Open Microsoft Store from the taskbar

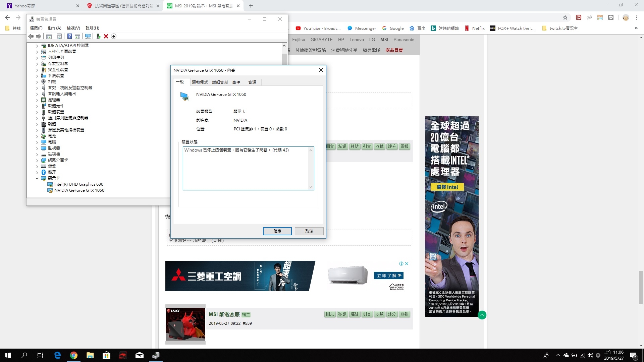click(107, 355)
